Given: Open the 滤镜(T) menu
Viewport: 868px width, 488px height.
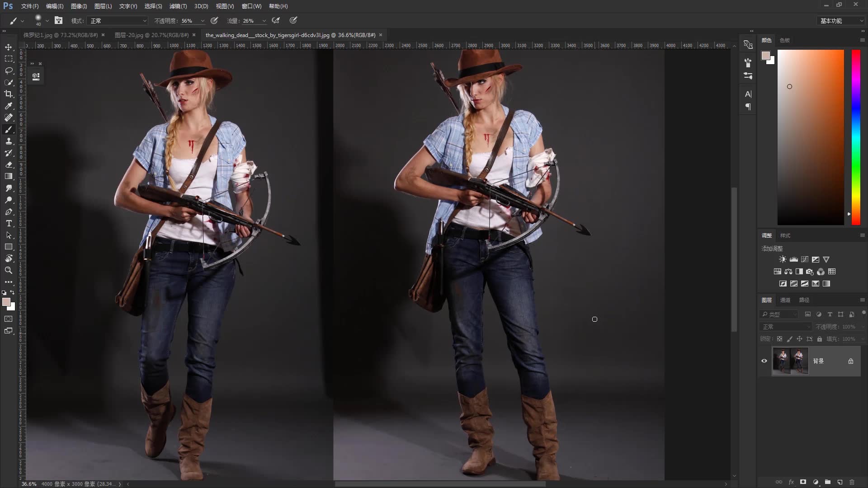Looking at the screenshot, I should [x=178, y=6].
